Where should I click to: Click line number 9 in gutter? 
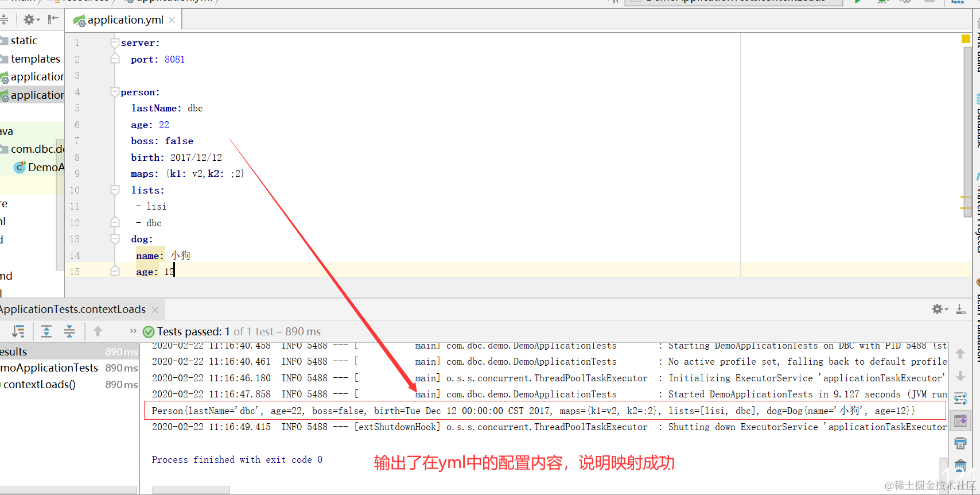(77, 174)
